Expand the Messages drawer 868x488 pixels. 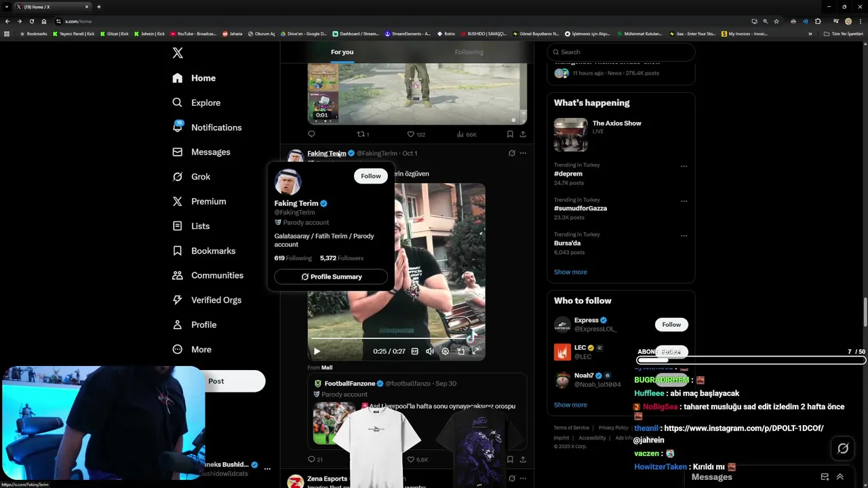pyautogui.click(x=840, y=477)
